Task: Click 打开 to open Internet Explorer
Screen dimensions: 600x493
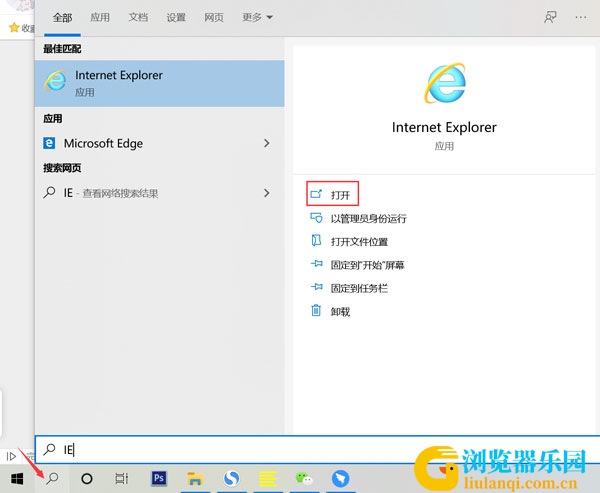Action: point(333,194)
